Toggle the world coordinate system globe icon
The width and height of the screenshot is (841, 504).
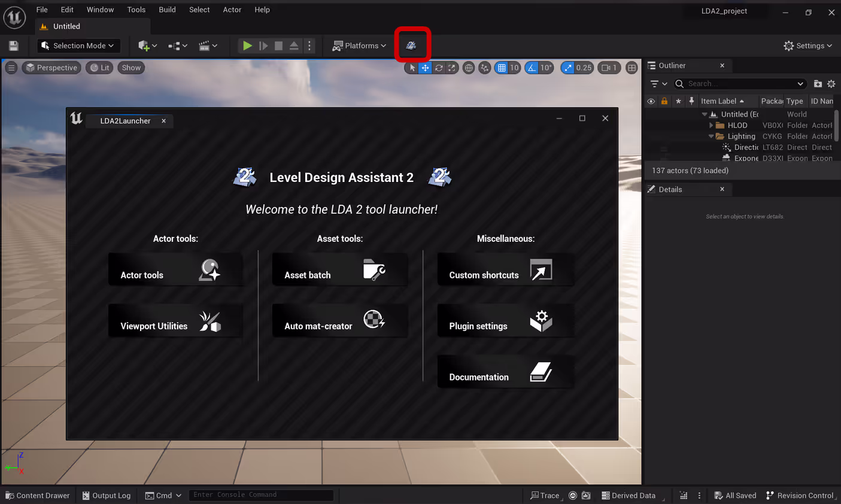(469, 68)
